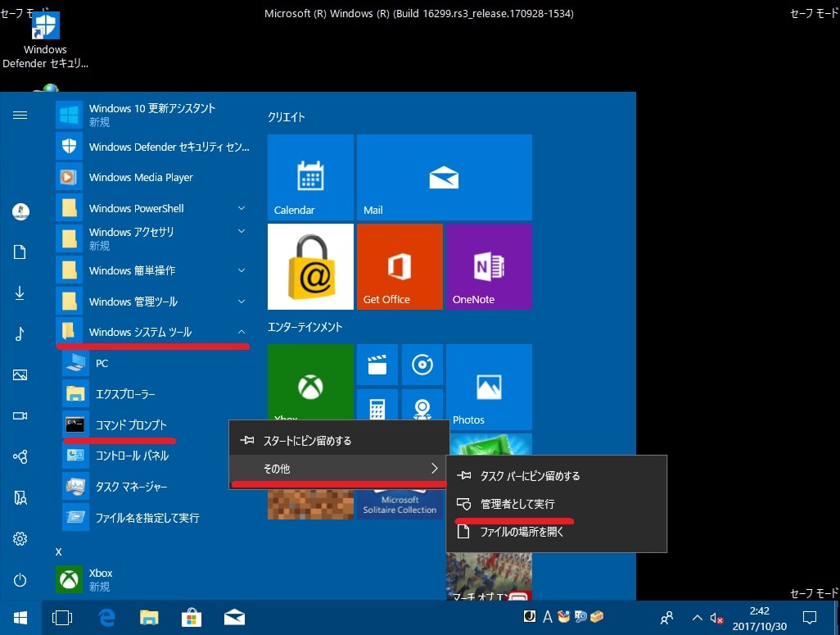Open the taskbar clock showing 2:42
The height and width of the screenshot is (635, 840).
pos(760,619)
